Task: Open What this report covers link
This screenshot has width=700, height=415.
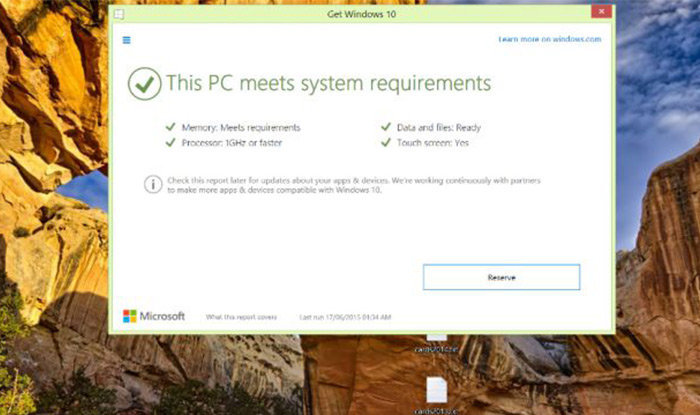Action: (x=241, y=317)
